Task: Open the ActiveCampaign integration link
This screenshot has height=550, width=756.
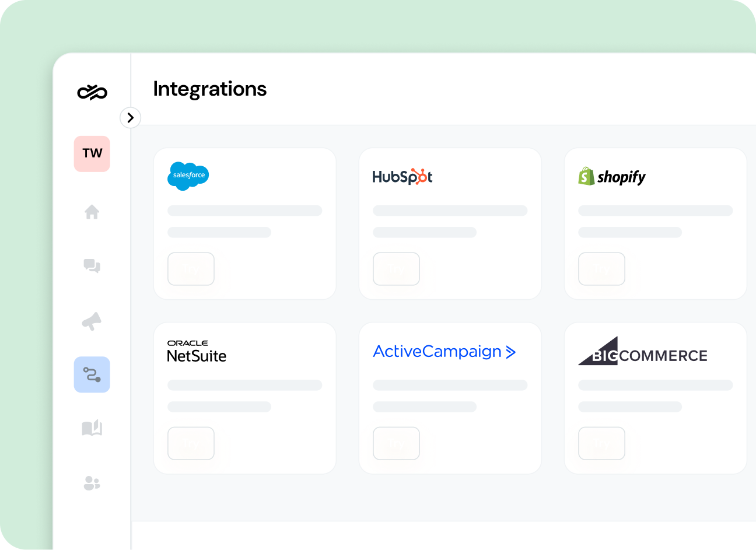Action: tap(444, 351)
